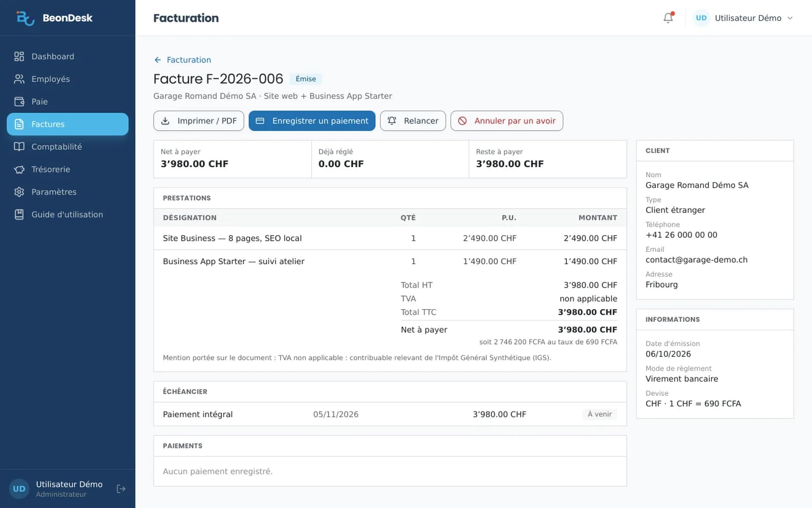Viewport: 812px width, 508px height.
Task: Click the BeonDesk logo icon
Action: [x=25, y=18]
